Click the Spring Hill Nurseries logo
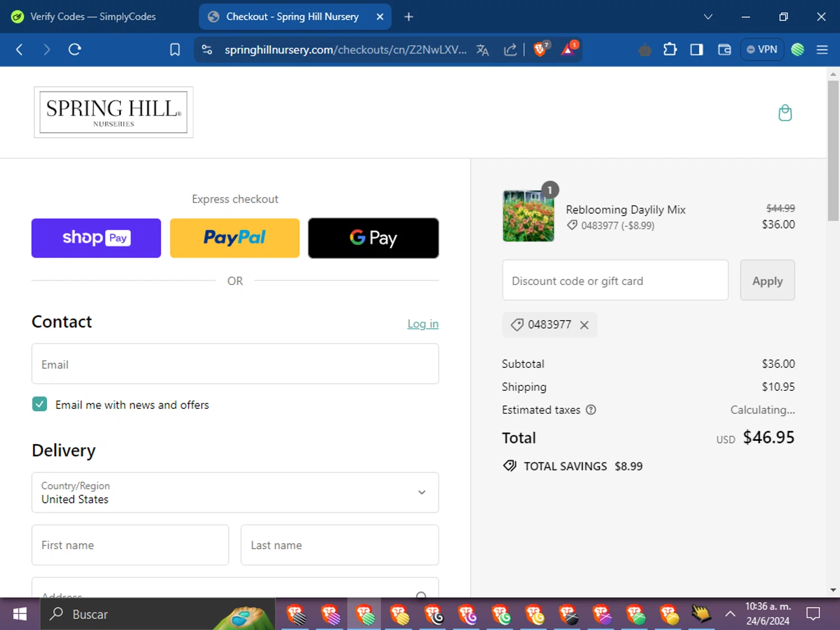Image resolution: width=840 pixels, height=630 pixels. click(114, 113)
